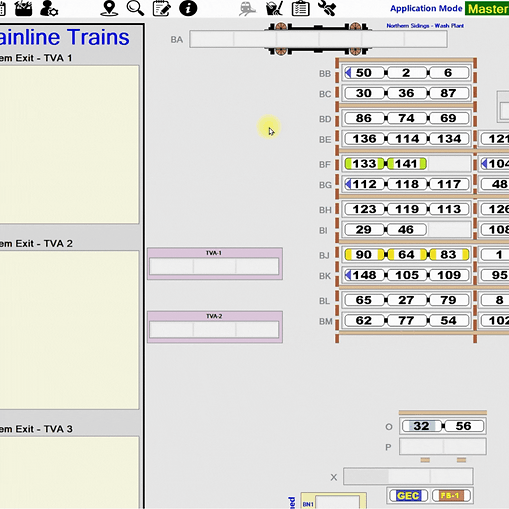
Task: Click the Application Mode label
Action: pyautogui.click(x=426, y=8)
